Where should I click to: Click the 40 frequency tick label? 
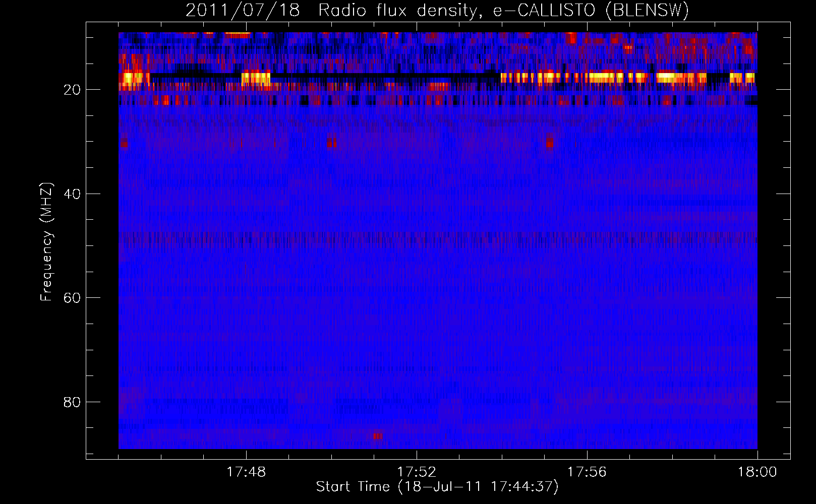pos(72,194)
